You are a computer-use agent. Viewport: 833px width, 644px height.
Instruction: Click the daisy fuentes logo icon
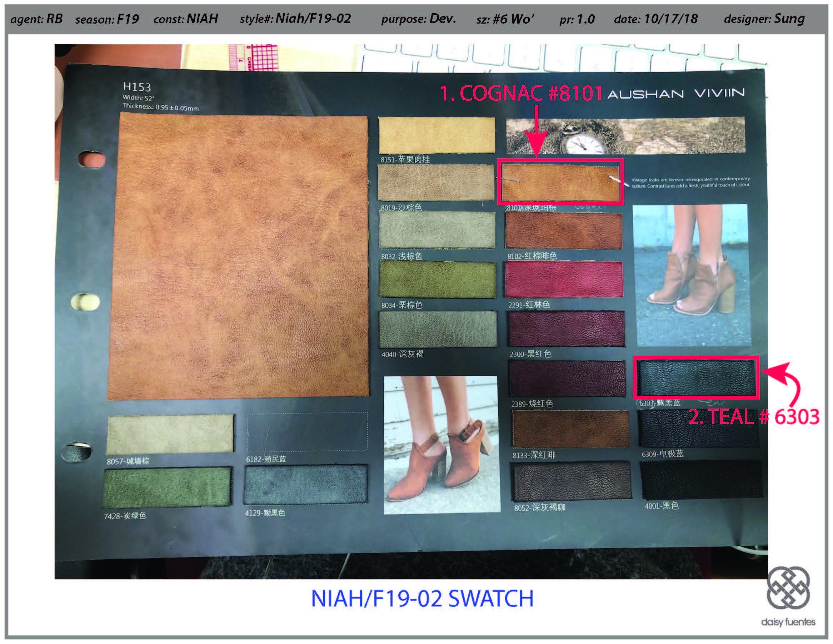788,588
